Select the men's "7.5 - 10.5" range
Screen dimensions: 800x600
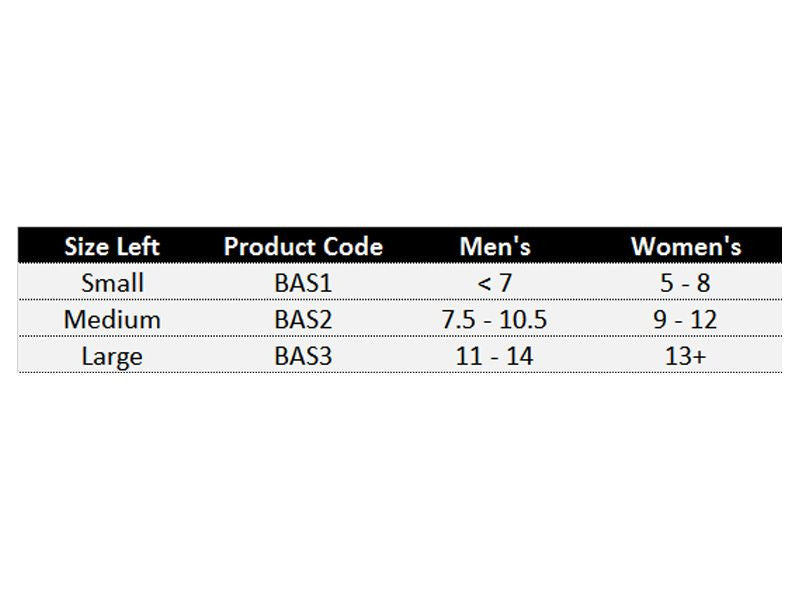coord(494,320)
